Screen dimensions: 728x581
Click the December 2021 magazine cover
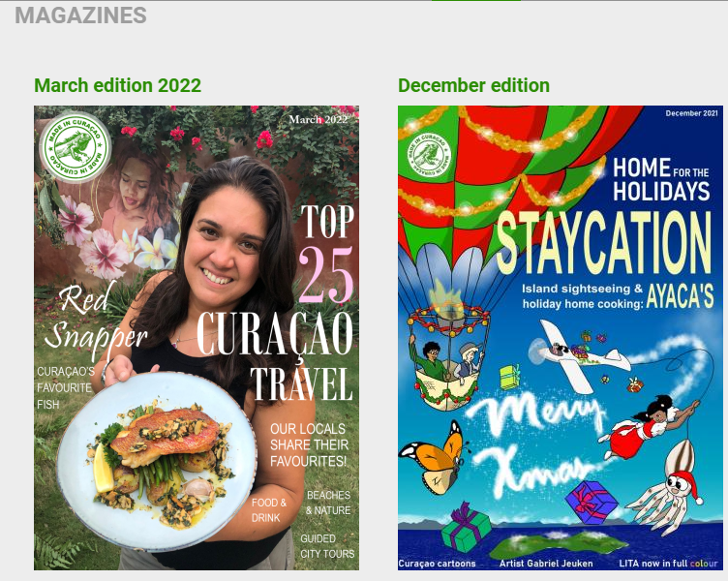[x=561, y=338]
